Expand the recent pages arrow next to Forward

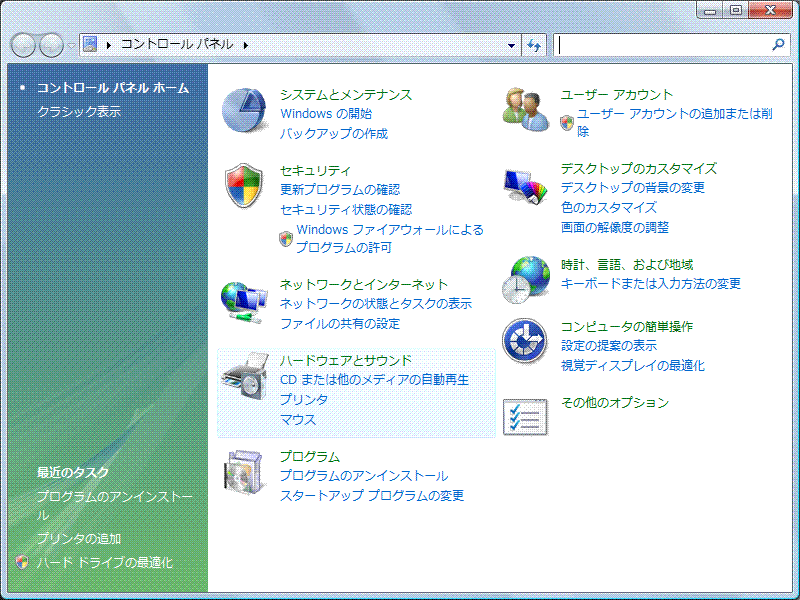pos(71,45)
